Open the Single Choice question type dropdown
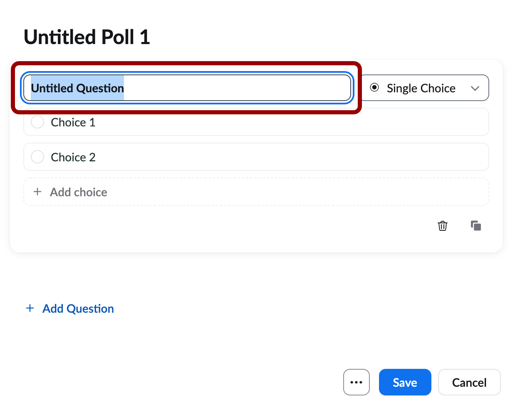Image resolution: width=525 pixels, height=420 pixels. (x=425, y=88)
